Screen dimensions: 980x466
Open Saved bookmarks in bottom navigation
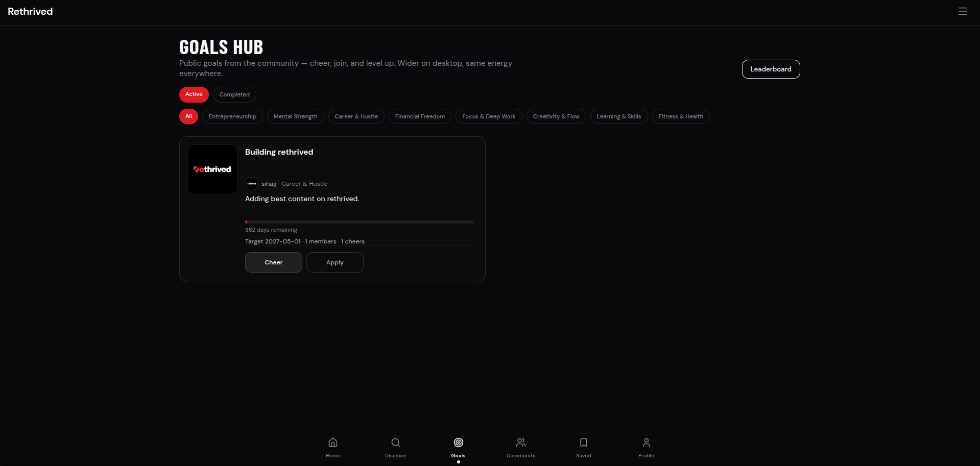pyautogui.click(x=584, y=448)
